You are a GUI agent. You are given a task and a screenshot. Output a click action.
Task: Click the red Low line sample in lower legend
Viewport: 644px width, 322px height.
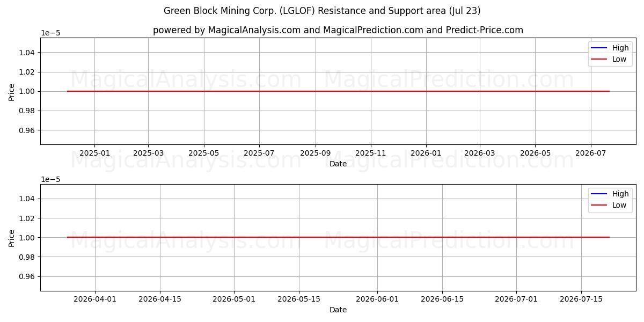(599, 206)
